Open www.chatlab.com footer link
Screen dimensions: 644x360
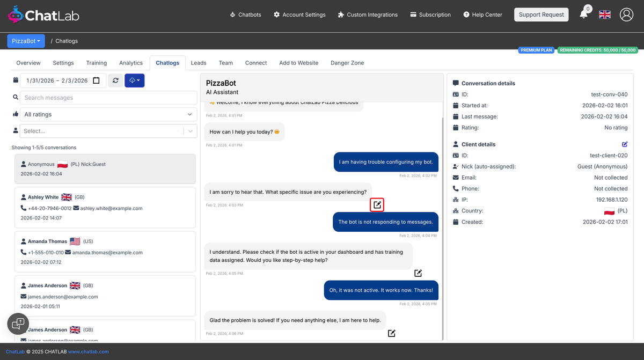pyautogui.click(x=88, y=352)
